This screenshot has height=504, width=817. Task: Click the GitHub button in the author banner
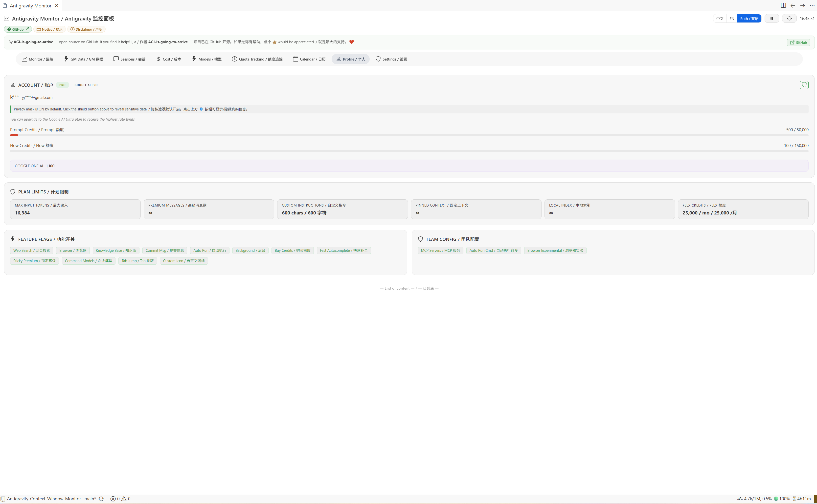[x=798, y=42]
